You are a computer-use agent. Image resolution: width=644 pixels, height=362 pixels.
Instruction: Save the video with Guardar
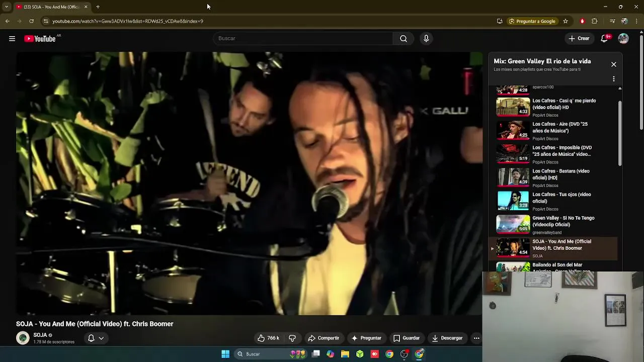[x=407, y=338]
